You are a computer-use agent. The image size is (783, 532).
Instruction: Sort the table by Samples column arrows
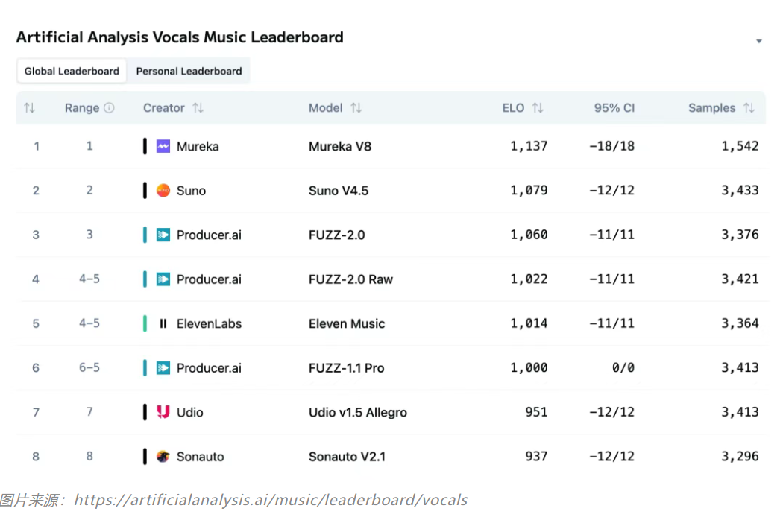coord(749,108)
